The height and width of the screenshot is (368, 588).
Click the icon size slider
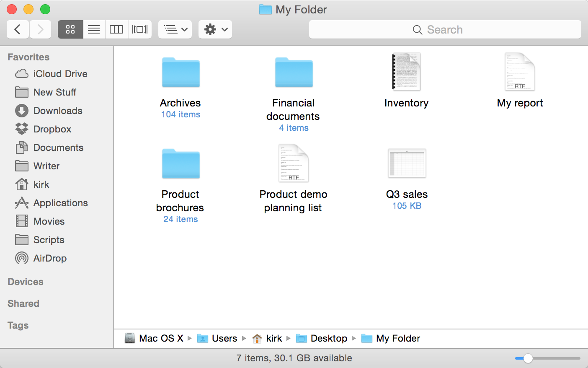tap(528, 358)
